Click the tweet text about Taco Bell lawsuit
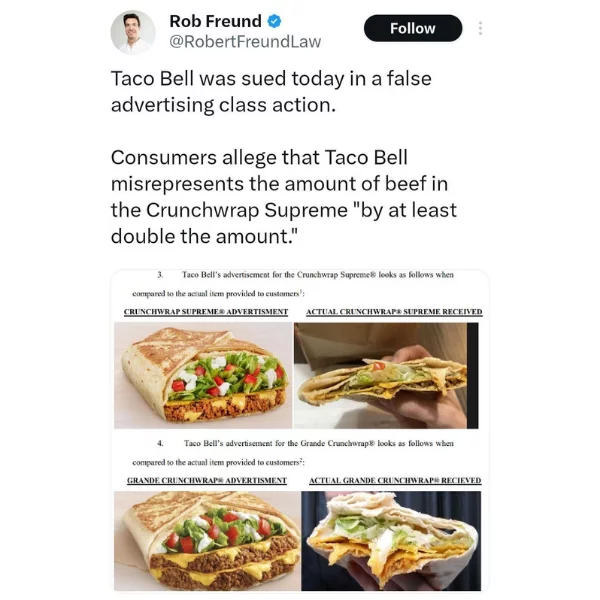Screen dimensions: 600x600 click(284, 157)
